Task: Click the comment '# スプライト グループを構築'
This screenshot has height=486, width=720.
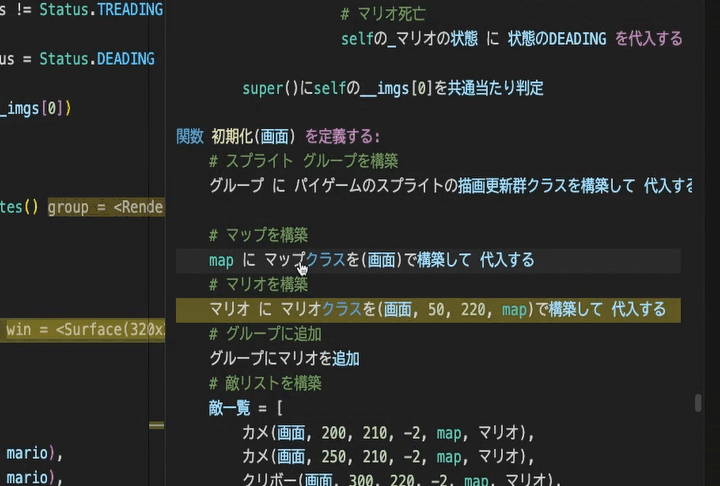Action: (304, 161)
